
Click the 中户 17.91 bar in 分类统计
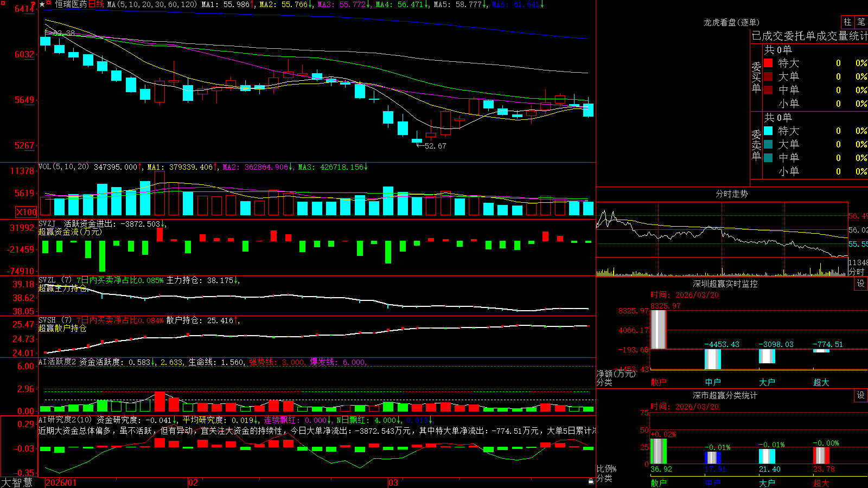(713, 458)
